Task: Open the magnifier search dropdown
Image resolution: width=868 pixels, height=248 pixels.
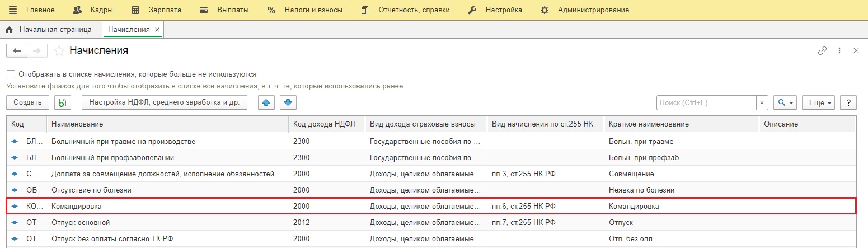Action: pos(785,103)
